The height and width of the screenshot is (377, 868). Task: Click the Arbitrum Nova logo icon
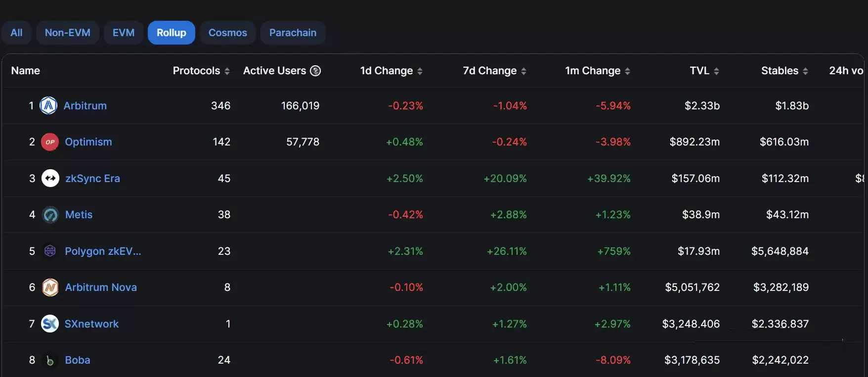50,287
